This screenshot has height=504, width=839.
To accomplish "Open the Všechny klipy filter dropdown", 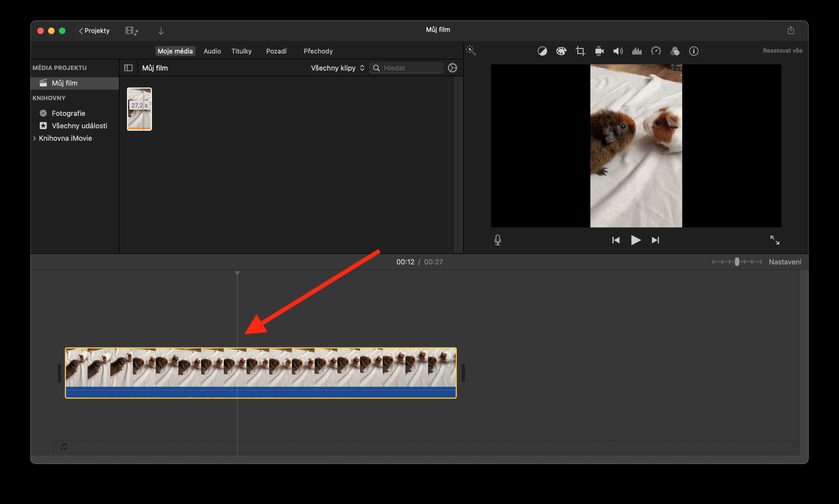I will pyautogui.click(x=337, y=68).
